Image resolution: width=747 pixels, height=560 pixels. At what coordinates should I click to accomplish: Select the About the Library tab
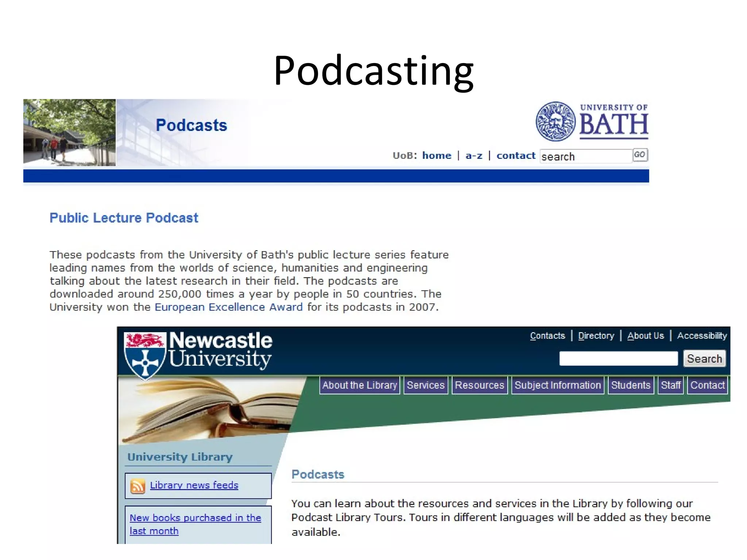click(x=360, y=385)
